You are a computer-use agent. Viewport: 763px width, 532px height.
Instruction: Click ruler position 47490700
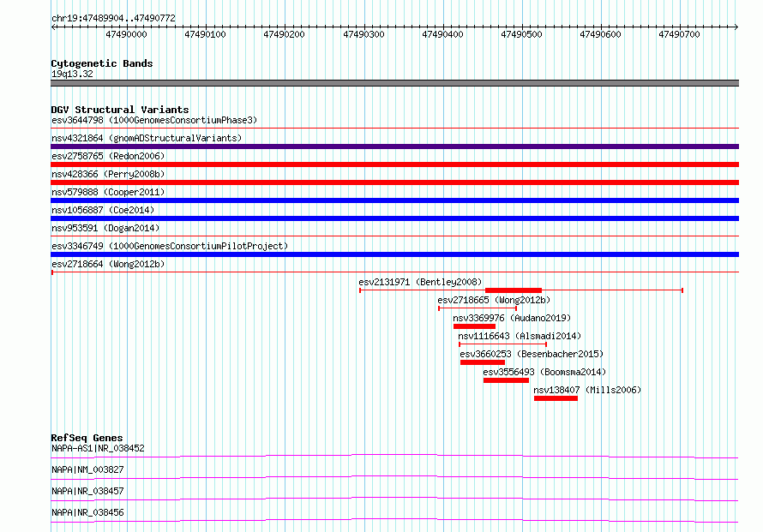679,34
